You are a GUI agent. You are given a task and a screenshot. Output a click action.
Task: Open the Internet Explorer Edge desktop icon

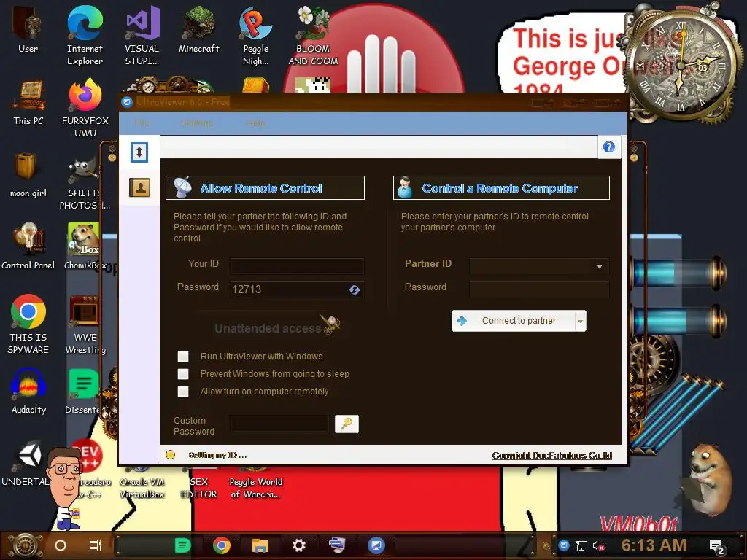coord(85,35)
